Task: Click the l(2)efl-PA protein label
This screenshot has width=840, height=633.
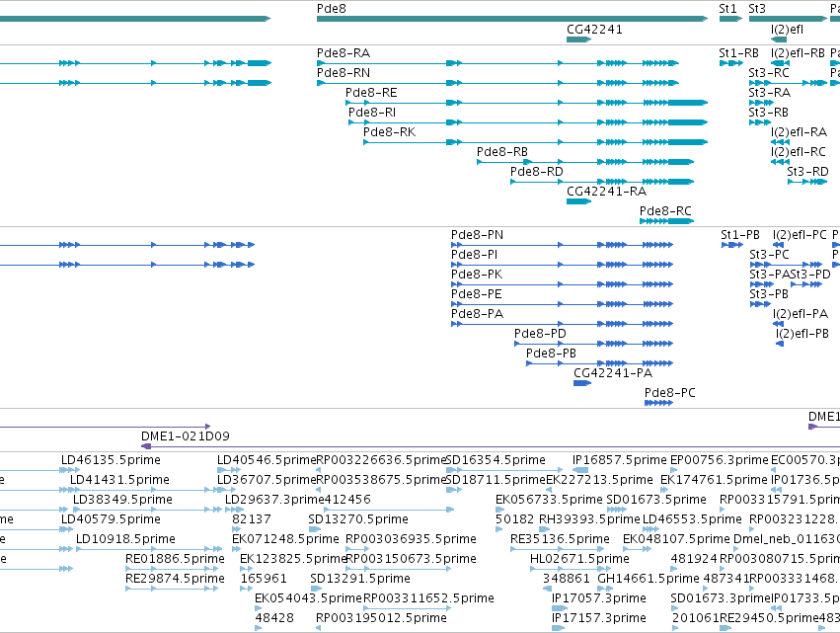Action: [801, 314]
